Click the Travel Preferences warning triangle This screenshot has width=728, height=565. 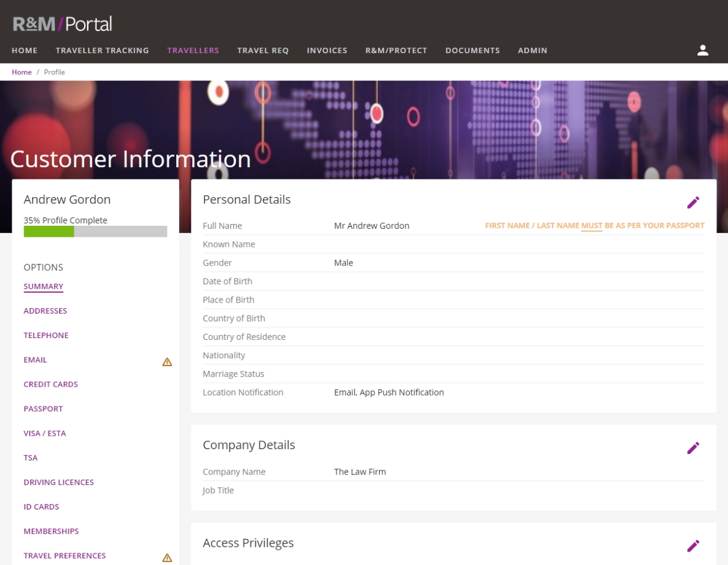click(x=167, y=558)
